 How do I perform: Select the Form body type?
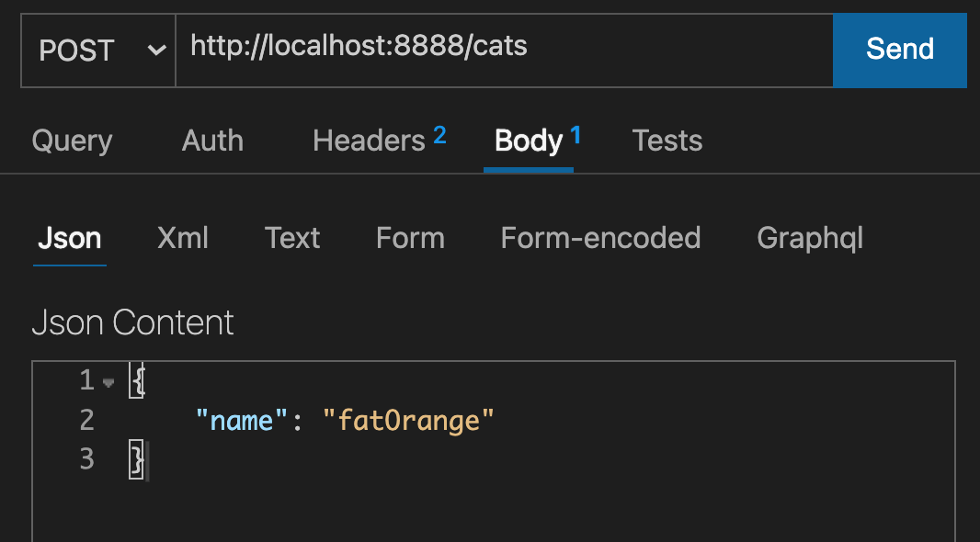(x=410, y=239)
